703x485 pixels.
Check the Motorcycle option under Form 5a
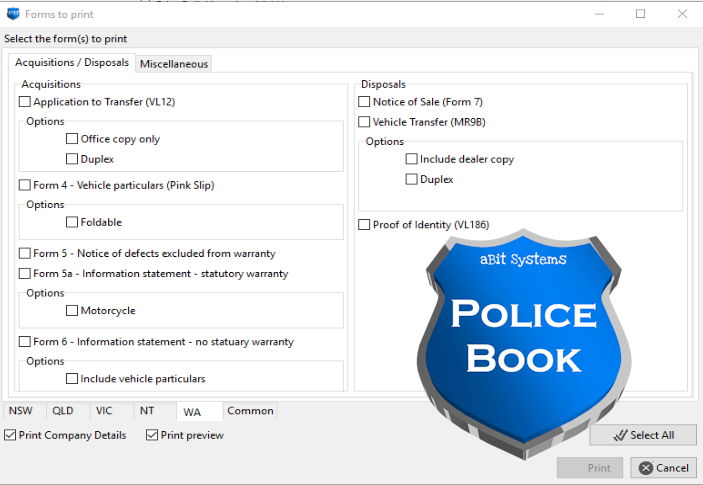(x=72, y=311)
